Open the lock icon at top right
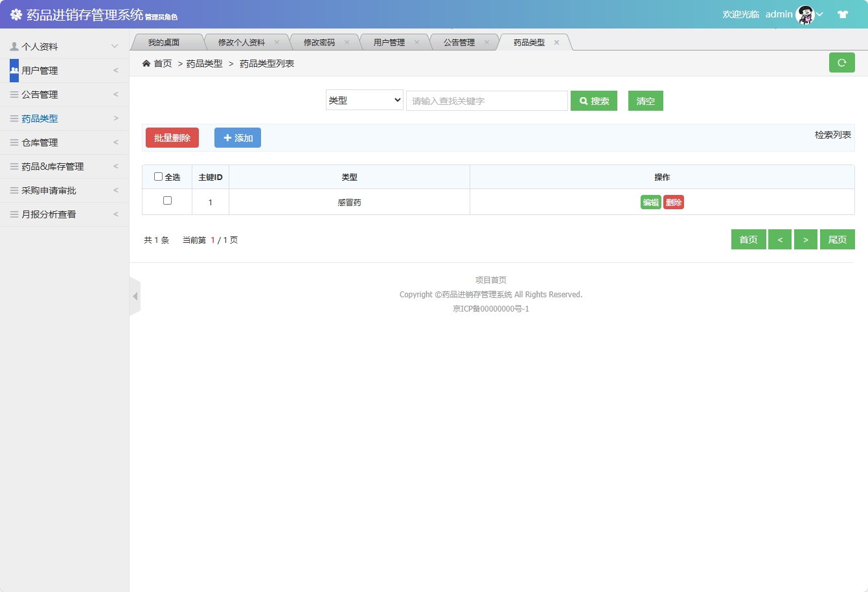868x592 pixels. click(843, 13)
